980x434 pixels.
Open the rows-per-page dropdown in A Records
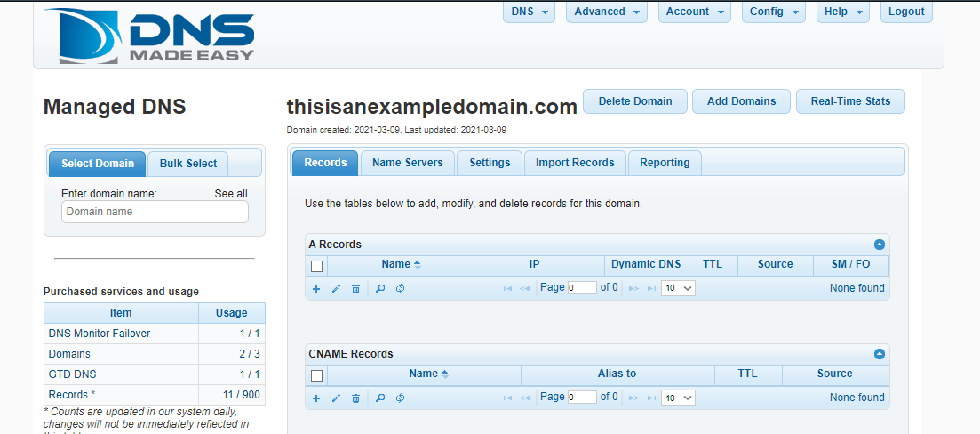coord(678,288)
